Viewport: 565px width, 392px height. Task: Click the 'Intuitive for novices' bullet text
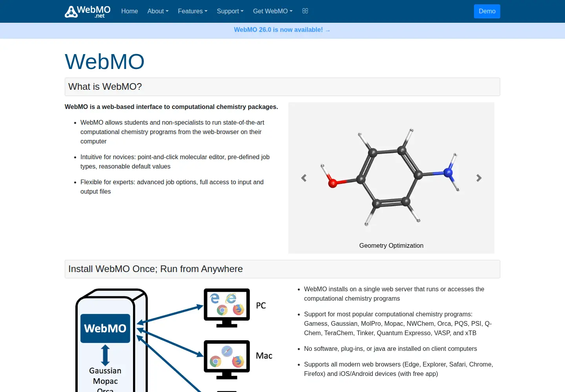(175, 162)
